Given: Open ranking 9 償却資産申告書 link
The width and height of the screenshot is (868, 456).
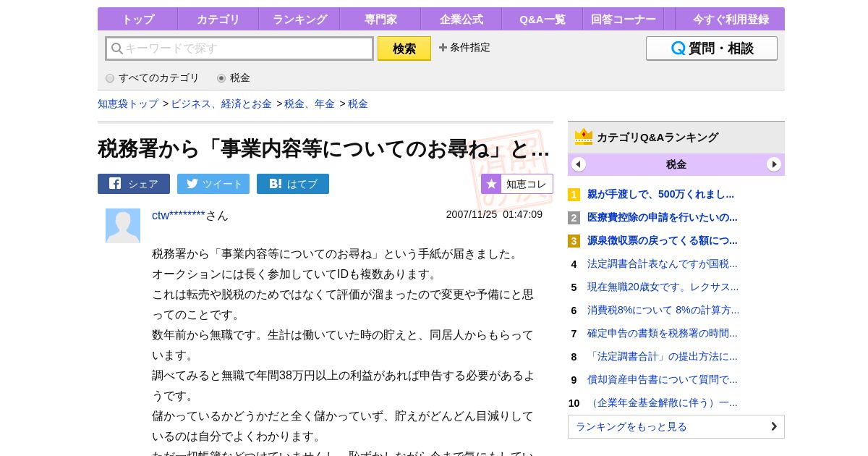Looking at the screenshot, I should [x=663, y=379].
